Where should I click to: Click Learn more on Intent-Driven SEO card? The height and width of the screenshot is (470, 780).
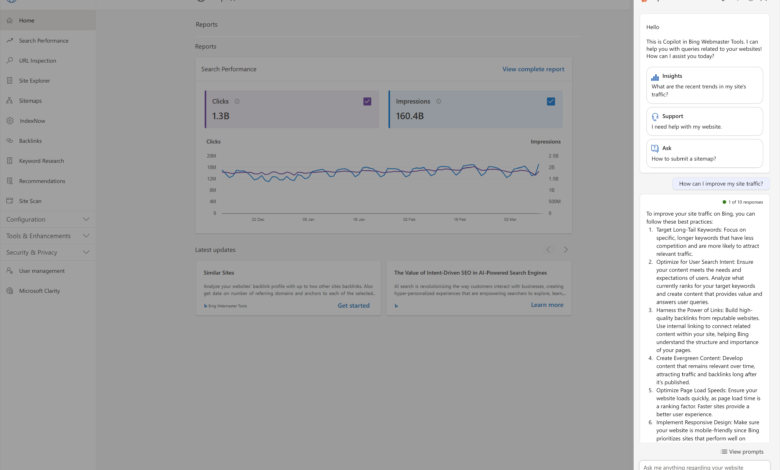(547, 305)
